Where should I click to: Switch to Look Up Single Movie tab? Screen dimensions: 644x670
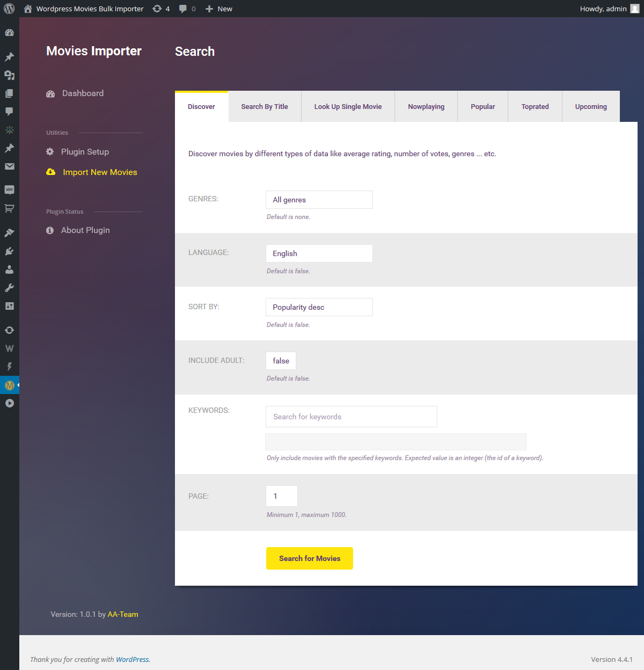pos(348,107)
